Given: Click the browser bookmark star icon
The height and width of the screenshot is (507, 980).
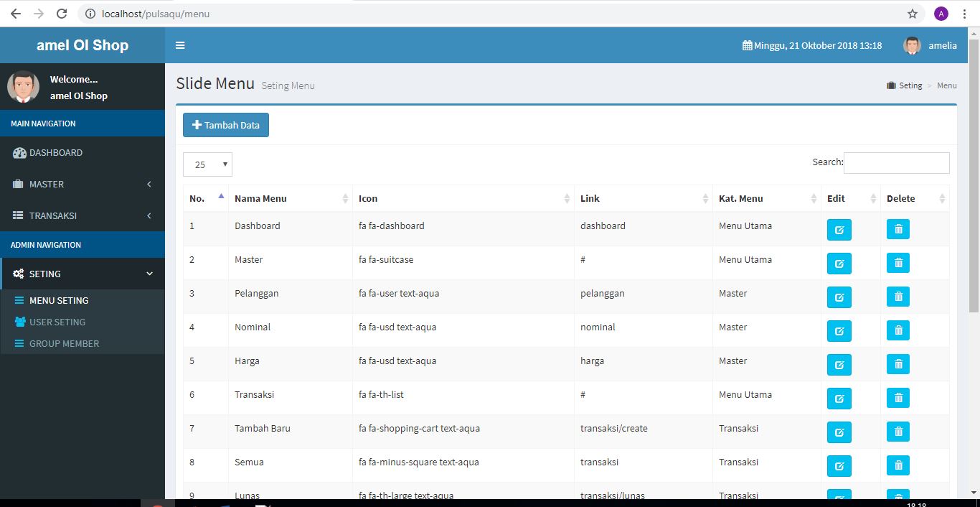Looking at the screenshot, I should pyautogui.click(x=912, y=14).
